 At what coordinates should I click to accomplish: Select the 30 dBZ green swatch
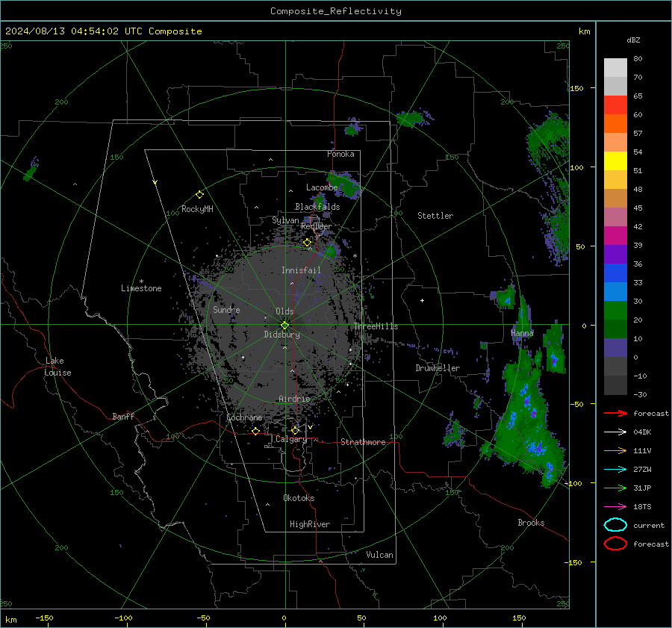click(615, 310)
